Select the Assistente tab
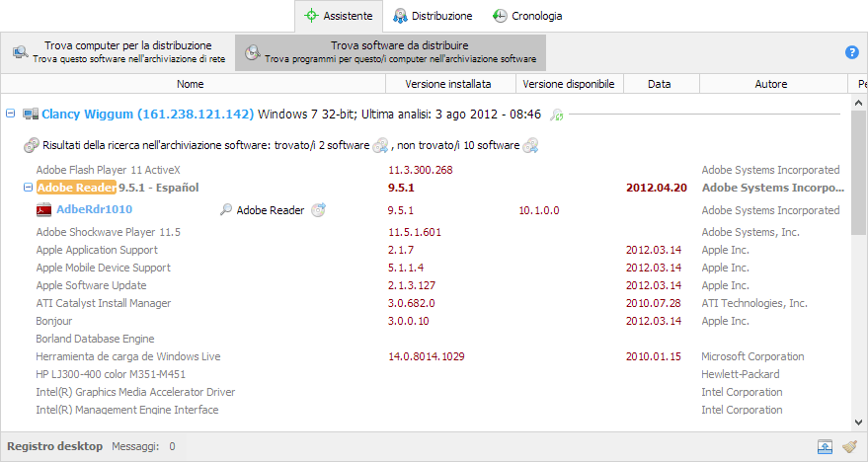 click(x=339, y=16)
